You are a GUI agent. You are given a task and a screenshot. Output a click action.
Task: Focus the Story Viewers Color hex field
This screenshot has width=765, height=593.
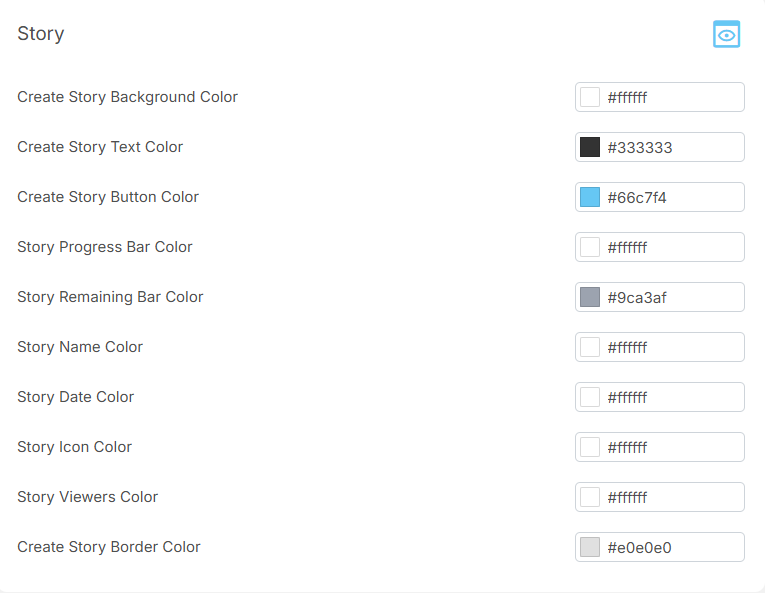(672, 497)
